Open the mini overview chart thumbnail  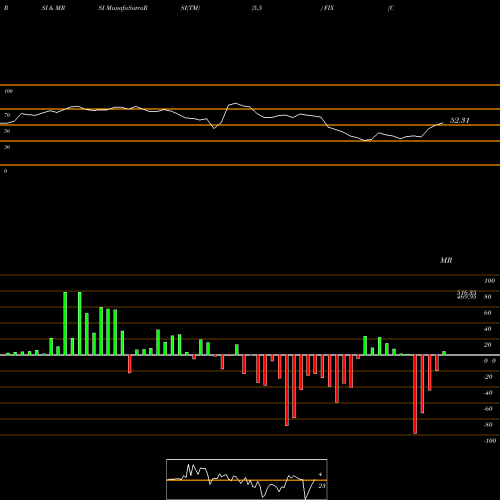point(247,479)
